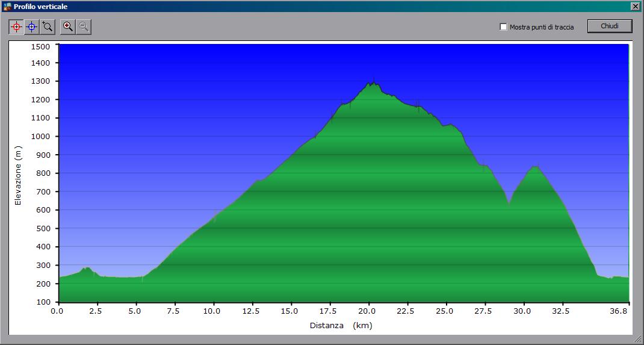Zoom in on the elevation profile
The width and height of the screenshot is (644, 345).
tap(68, 26)
